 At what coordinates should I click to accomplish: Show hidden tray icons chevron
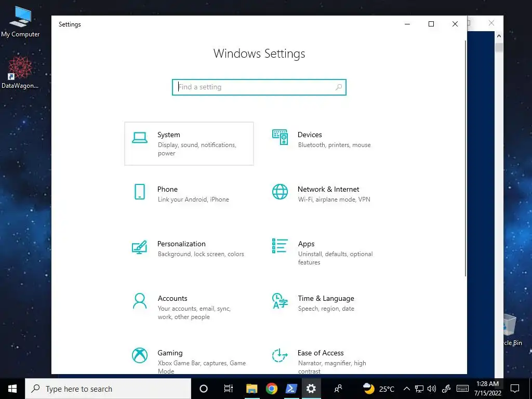pyautogui.click(x=407, y=389)
